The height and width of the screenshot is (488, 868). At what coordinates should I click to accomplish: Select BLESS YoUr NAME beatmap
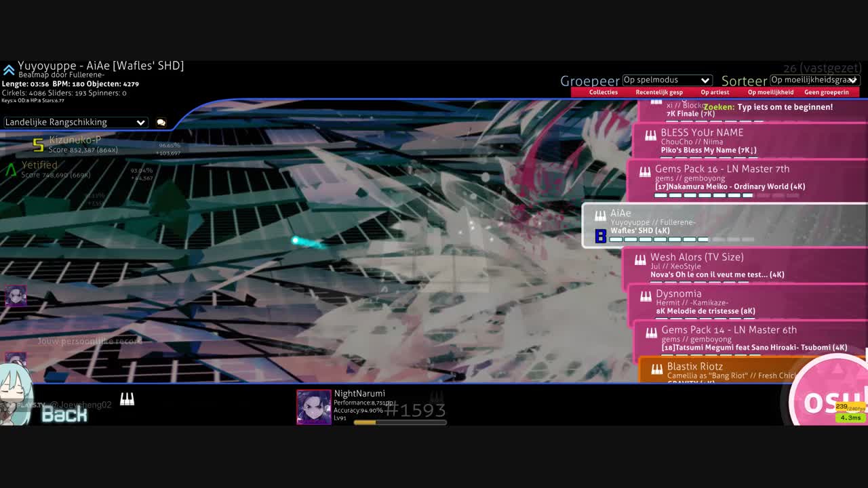tap(750, 142)
